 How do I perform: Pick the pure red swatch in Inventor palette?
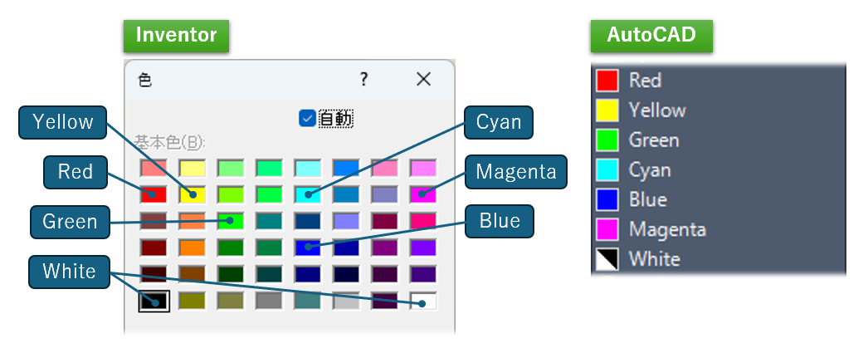154,194
